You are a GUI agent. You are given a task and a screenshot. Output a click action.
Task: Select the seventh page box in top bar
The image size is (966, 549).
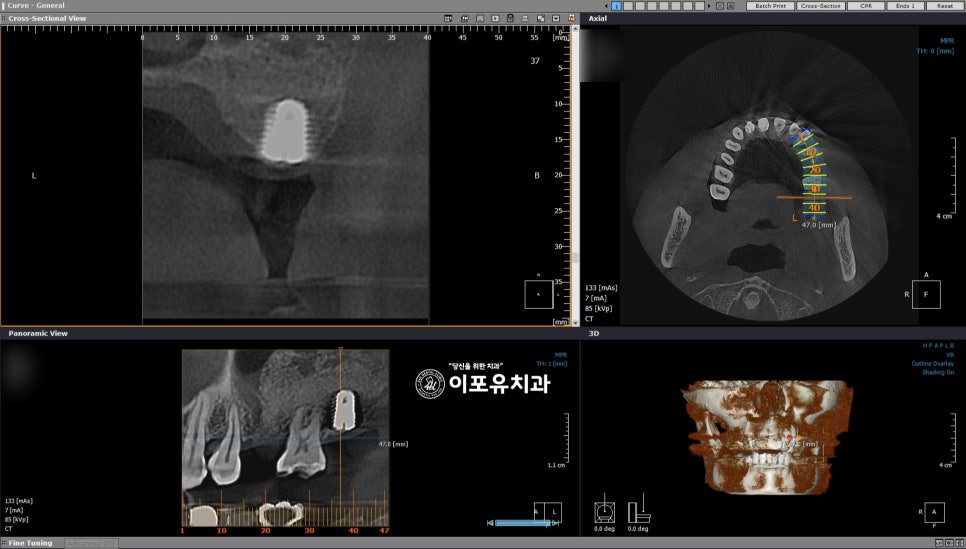pyautogui.click(x=688, y=6)
